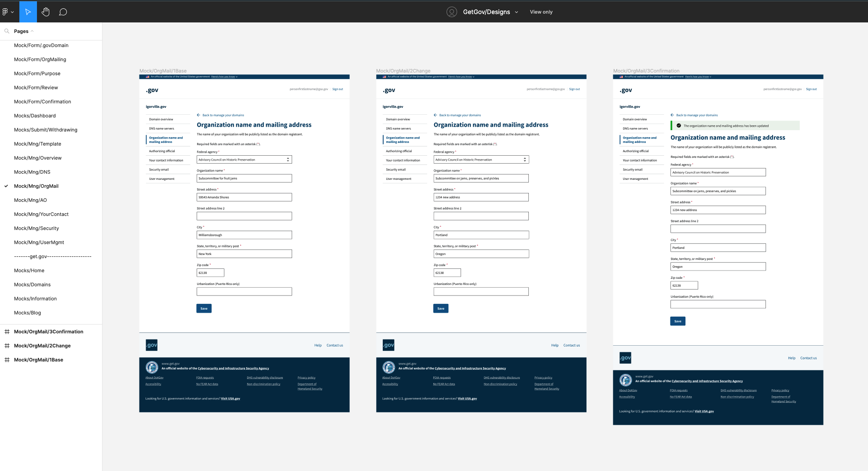
Task: Open the GetGov/Designs file name dropdown
Action: tap(516, 12)
